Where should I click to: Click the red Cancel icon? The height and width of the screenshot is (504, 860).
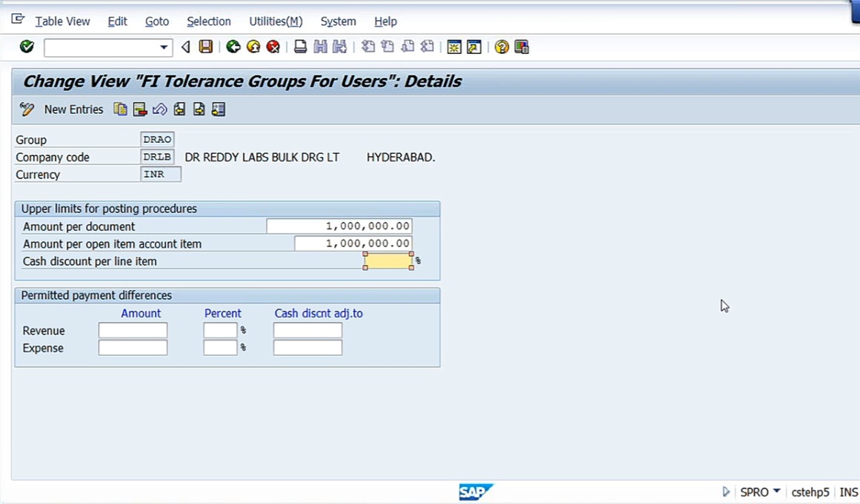(x=273, y=47)
